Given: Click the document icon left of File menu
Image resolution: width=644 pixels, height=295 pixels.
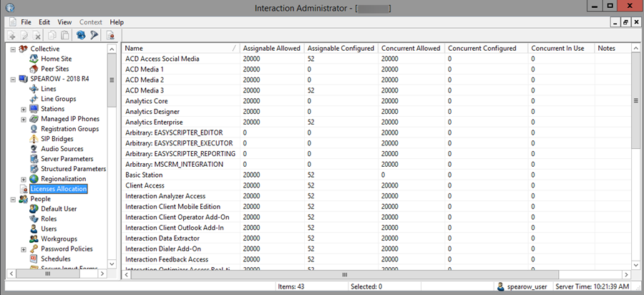Looking at the screenshot, I should coord(13,22).
